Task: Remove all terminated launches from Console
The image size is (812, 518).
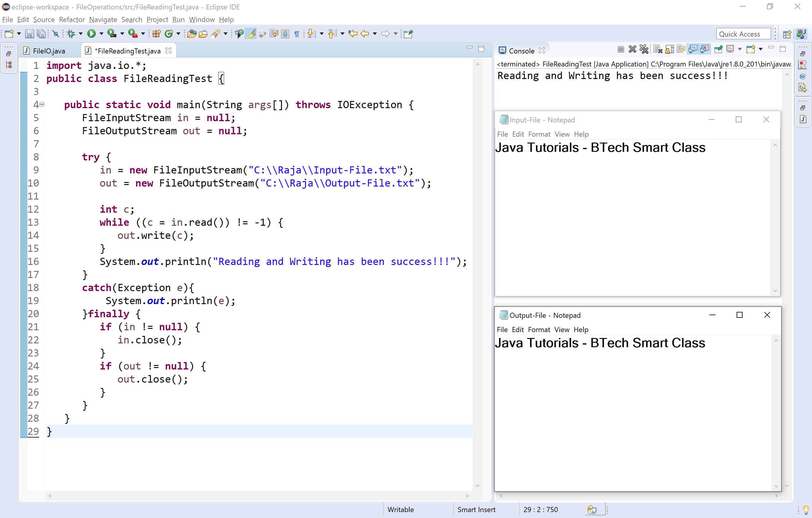Action: [644, 49]
